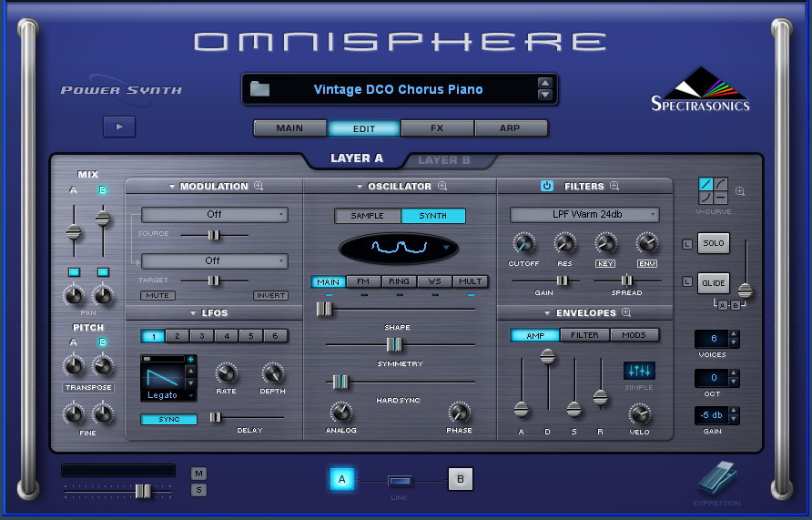This screenshot has width=812, height=520.
Task: Click the Hardsync slider handle
Action: coord(340,382)
